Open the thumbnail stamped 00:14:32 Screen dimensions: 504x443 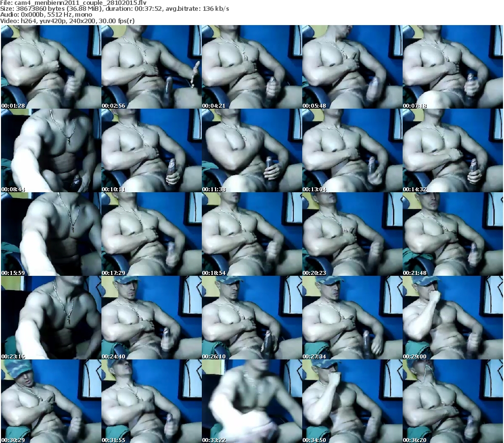coord(453,150)
